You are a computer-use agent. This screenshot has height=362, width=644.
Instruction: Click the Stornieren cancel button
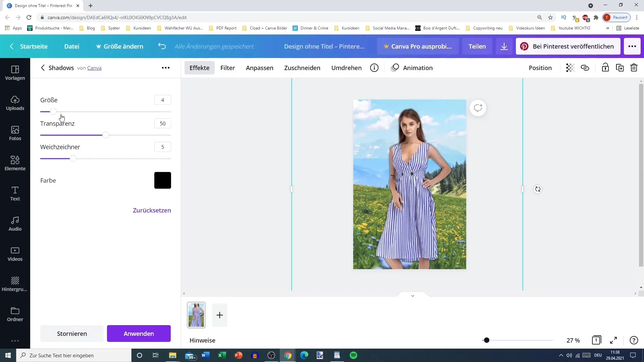click(x=72, y=334)
